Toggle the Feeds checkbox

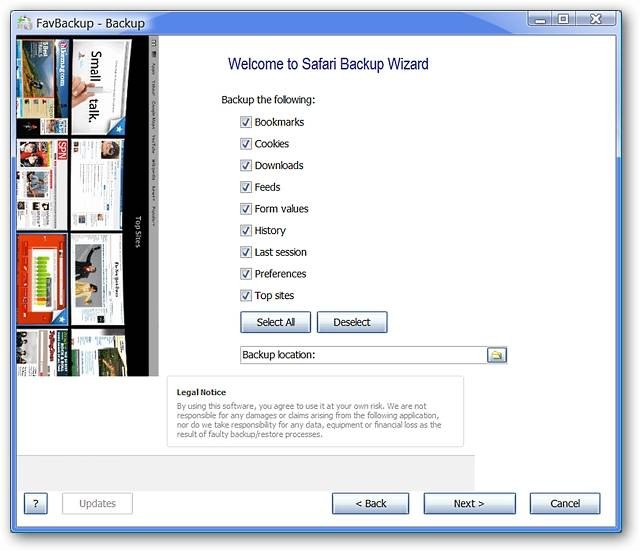tap(246, 187)
